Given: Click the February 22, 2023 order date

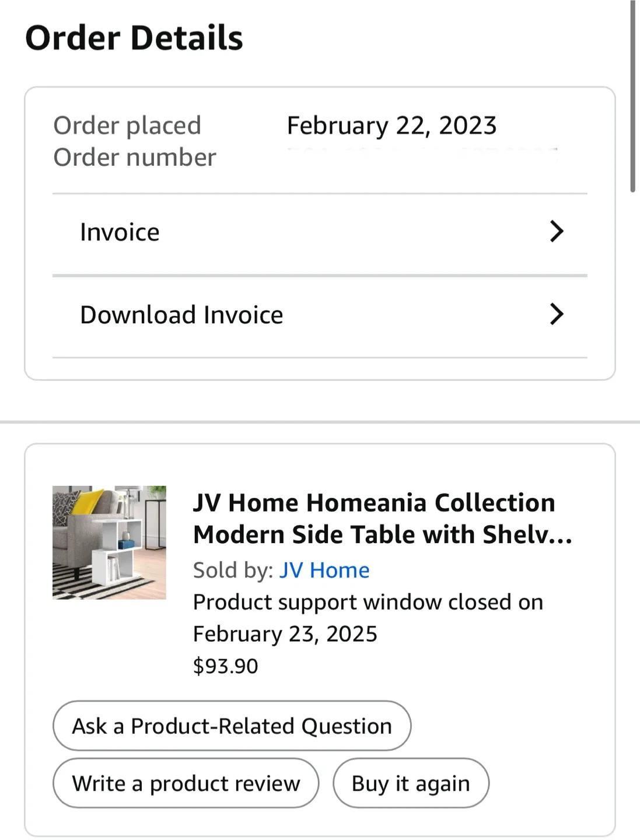Looking at the screenshot, I should [391, 125].
